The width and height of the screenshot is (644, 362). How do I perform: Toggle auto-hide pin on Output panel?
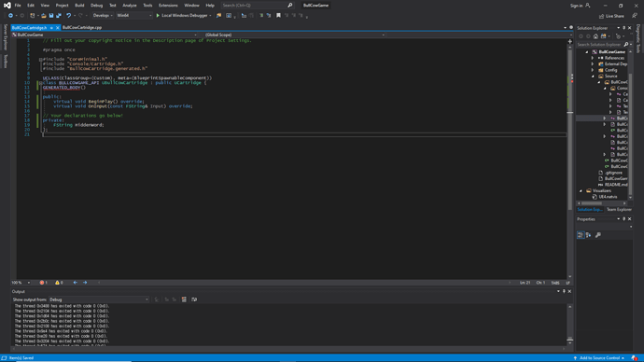[564, 291]
